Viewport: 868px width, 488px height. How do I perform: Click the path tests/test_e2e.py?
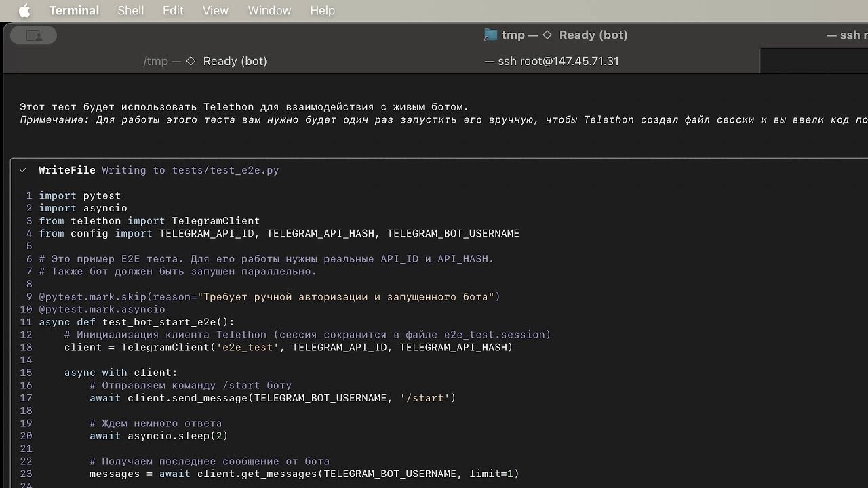pyautogui.click(x=225, y=170)
